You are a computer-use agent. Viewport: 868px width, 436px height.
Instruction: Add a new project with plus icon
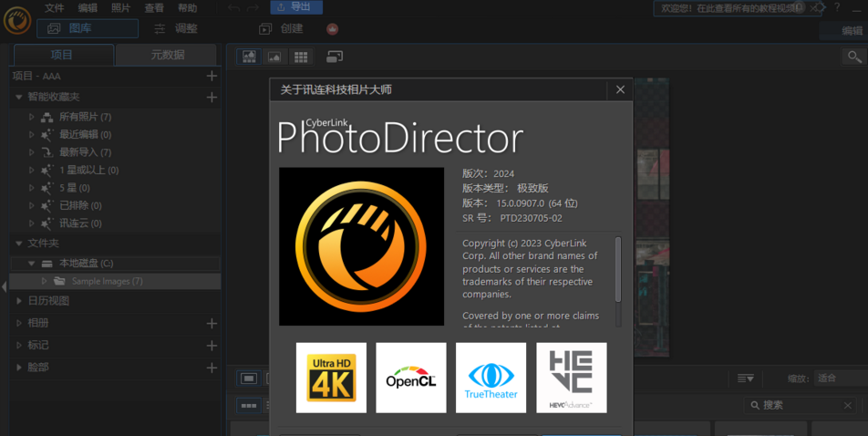point(212,76)
